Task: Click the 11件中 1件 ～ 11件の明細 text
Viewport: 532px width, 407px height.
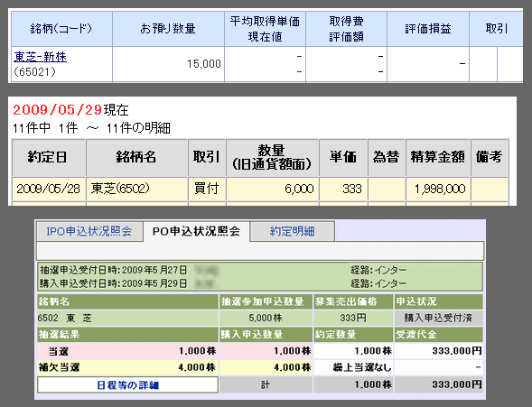Action: (91, 128)
